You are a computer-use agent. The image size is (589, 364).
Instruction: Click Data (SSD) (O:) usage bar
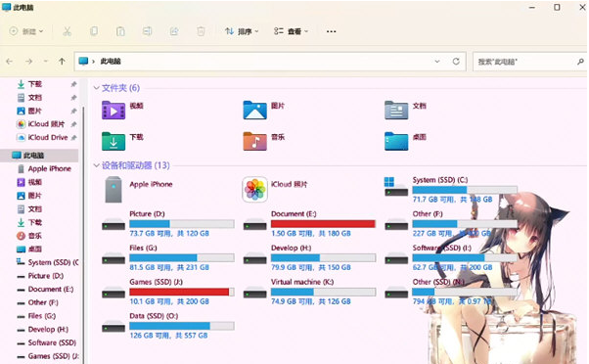[x=182, y=326]
